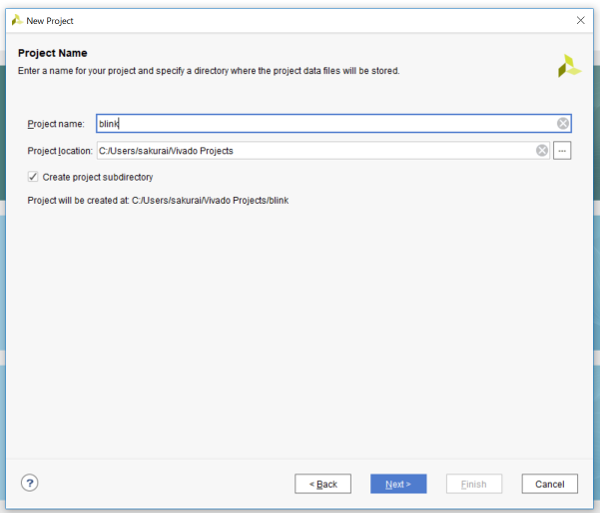This screenshot has width=600, height=513.
Task: Click inside the Project location path field
Action: [x=310, y=150]
